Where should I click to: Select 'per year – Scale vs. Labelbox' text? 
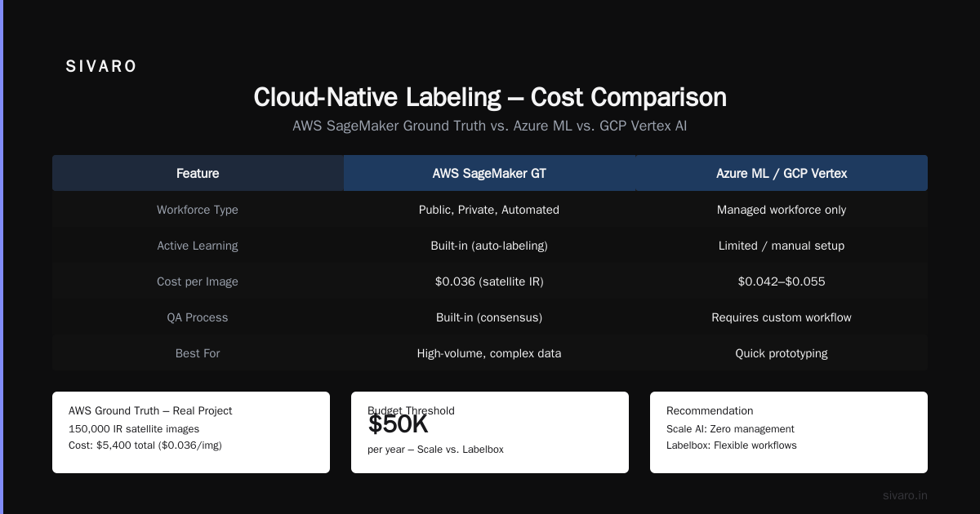pyautogui.click(x=435, y=450)
